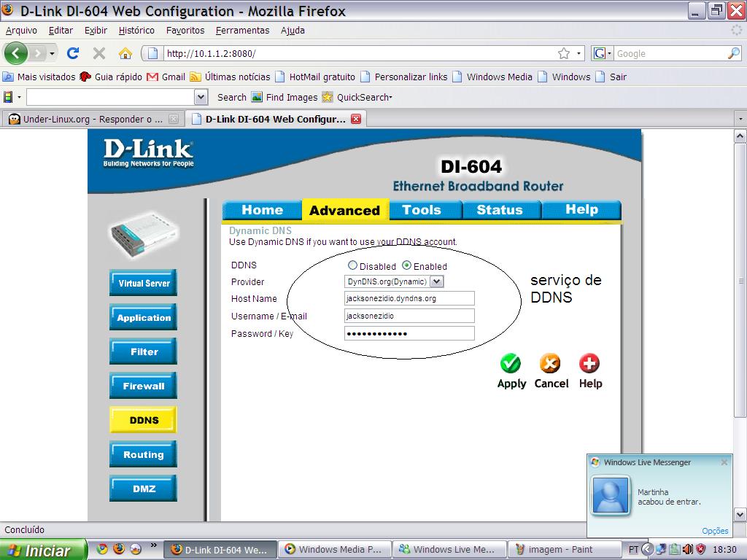The image size is (747, 560).
Task: Click the router device image
Action: coord(145,236)
